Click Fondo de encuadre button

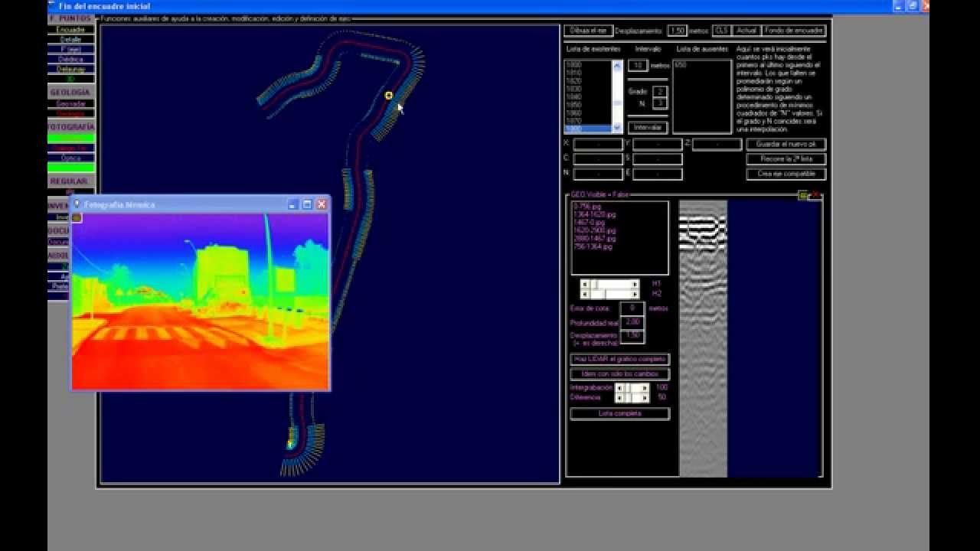[x=794, y=31]
